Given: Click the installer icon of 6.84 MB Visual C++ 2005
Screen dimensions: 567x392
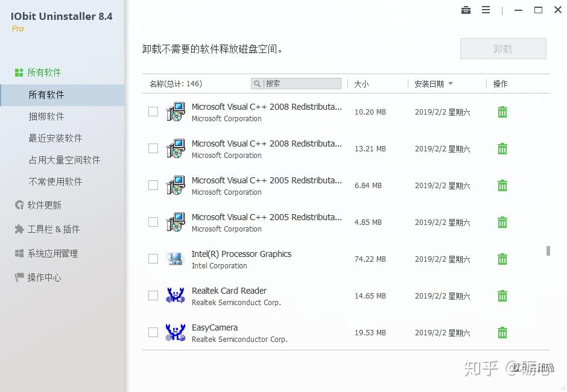Looking at the screenshot, I should point(176,185).
